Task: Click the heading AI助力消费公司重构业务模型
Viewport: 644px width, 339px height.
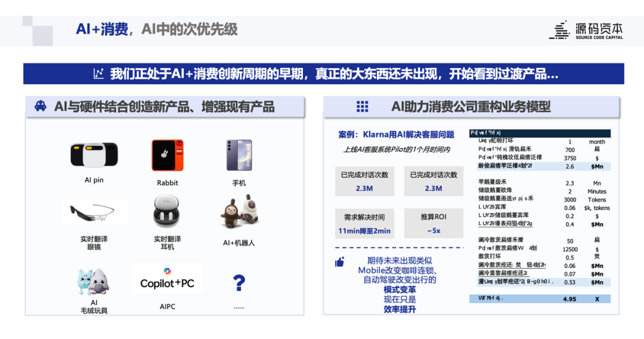Action: (470, 107)
